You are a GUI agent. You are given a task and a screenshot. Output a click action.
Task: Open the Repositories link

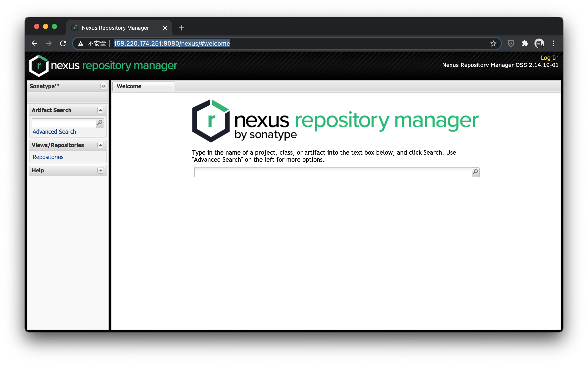(x=48, y=157)
